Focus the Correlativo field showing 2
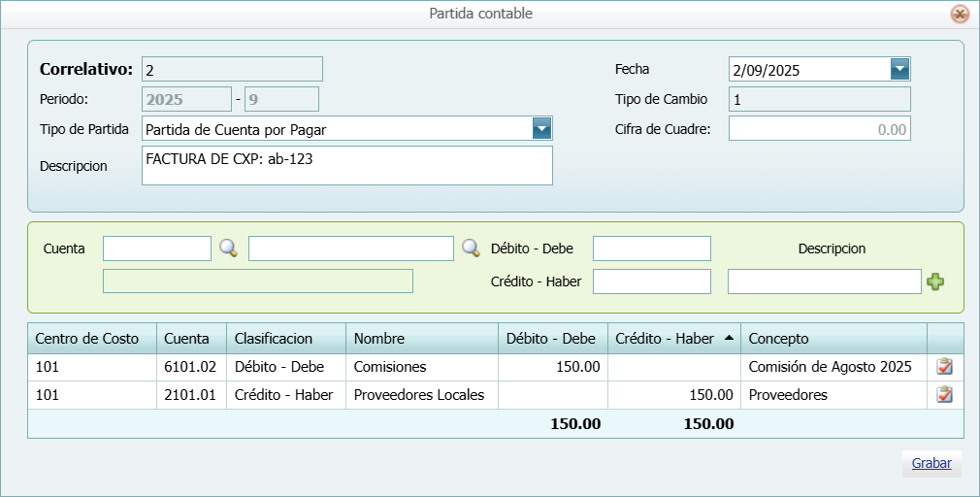The height and width of the screenshot is (497, 980). [x=232, y=69]
